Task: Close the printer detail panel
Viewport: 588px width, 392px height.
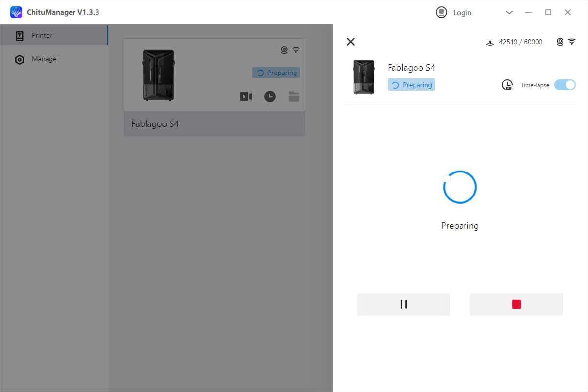Action: coord(351,42)
